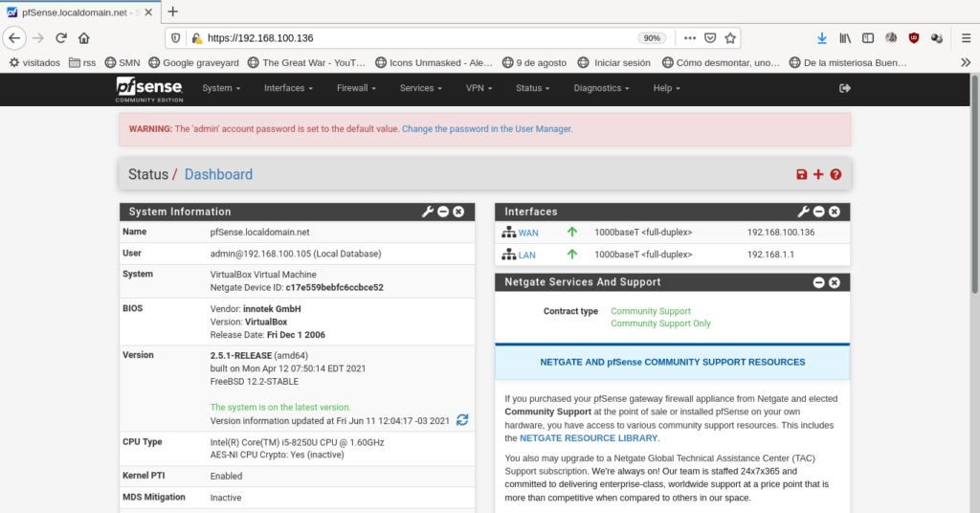Click the connection security padlock warning icon
Viewport: 980px width, 513px height.
point(197,38)
